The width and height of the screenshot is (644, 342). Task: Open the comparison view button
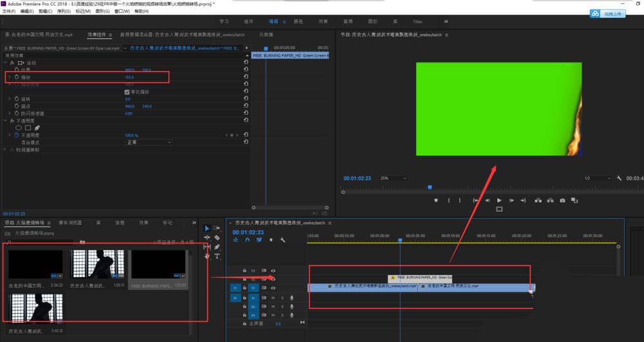pos(574,200)
